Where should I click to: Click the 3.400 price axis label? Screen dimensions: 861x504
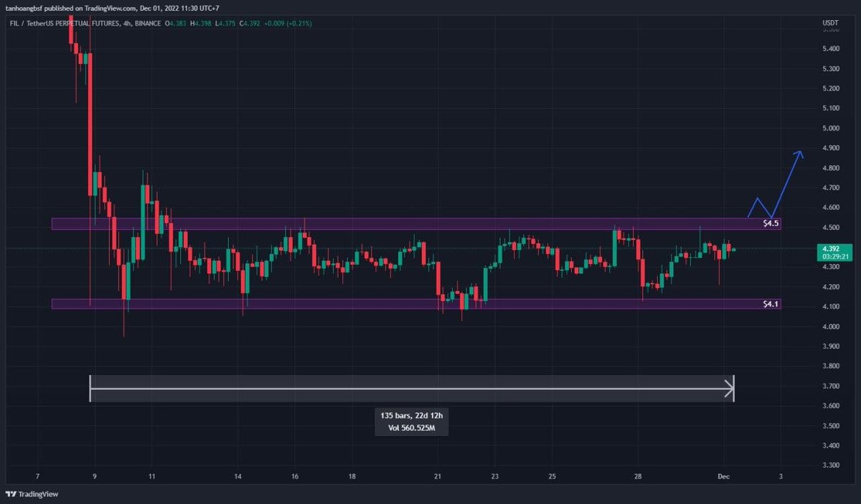[831, 446]
